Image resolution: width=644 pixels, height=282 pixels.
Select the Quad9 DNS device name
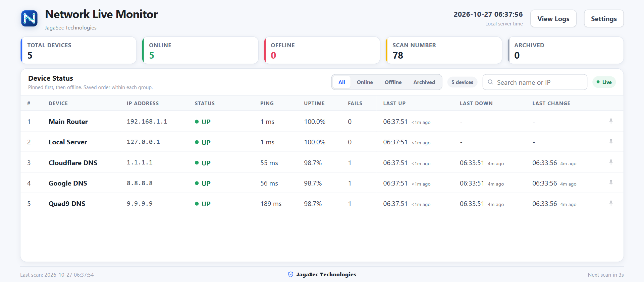(x=67, y=204)
